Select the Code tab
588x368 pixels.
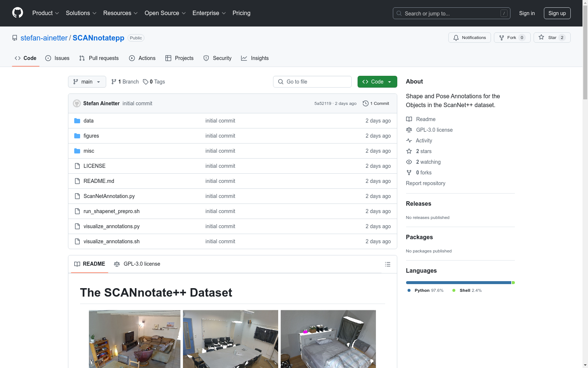point(26,58)
